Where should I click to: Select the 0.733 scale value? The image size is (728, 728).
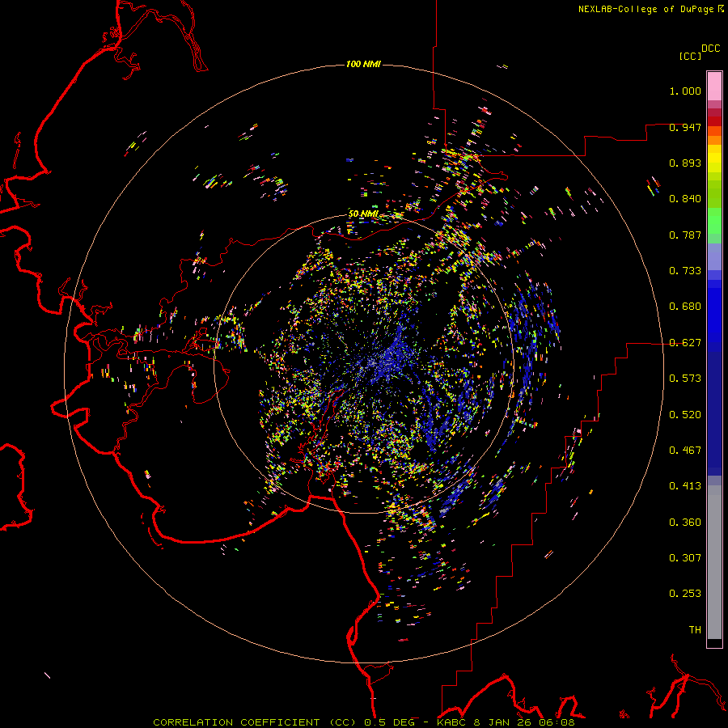(x=685, y=271)
